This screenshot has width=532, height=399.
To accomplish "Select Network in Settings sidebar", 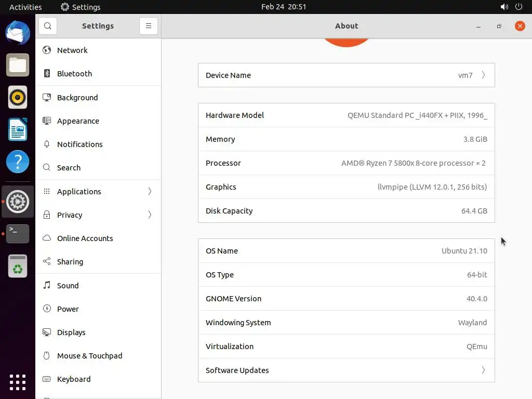I will 98,50.
